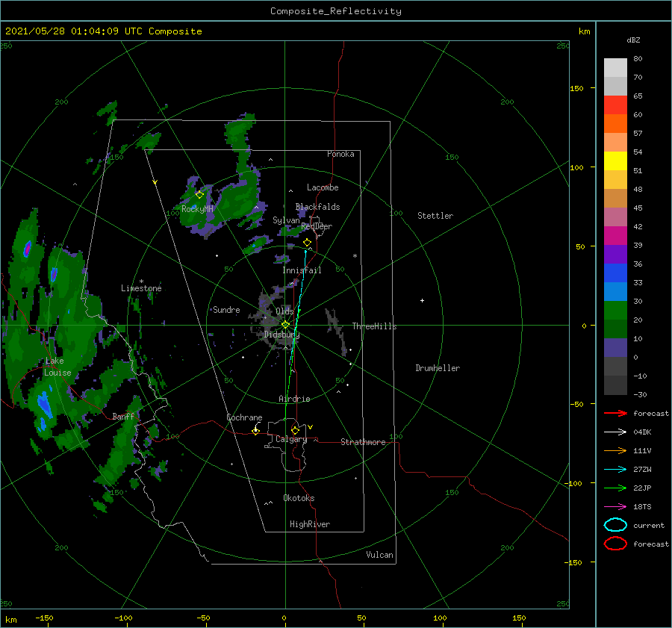Click the yellow diamond marker near RedDeer
Viewport: 672px width, 628px height.
[307, 243]
